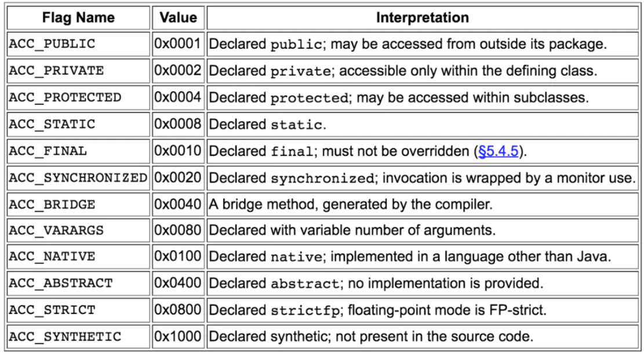Select the ACC_PROTECTED flag name cell
The height and width of the screenshot is (355, 644).
pos(65,98)
